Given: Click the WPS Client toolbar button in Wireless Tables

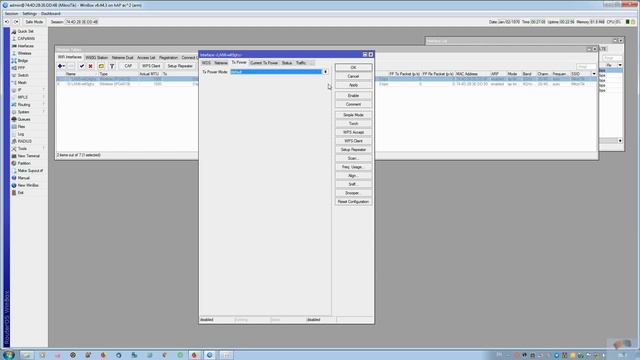Looking at the screenshot, I should coord(151,66).
